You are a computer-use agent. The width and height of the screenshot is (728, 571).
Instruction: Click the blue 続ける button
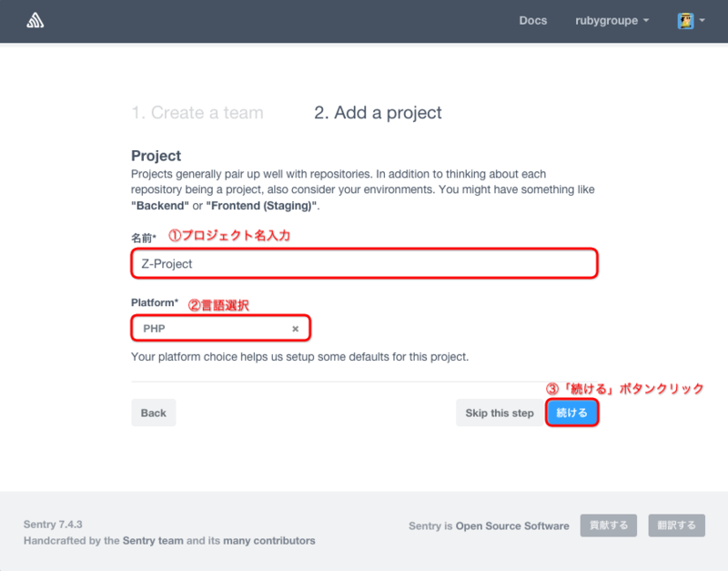pyautogui.click(x=572, y=413)
